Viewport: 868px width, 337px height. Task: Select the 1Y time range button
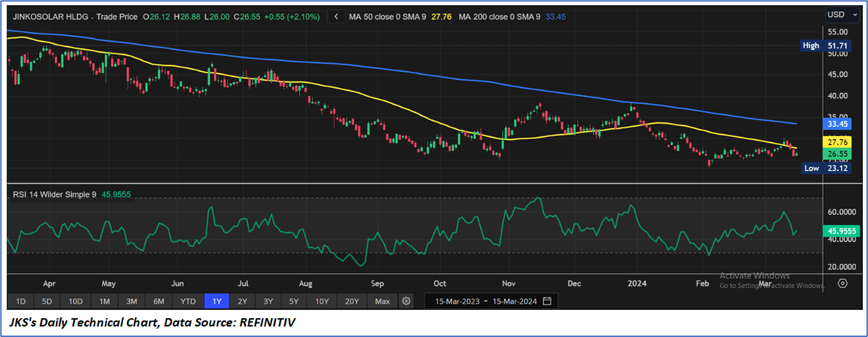click(218, 301)
